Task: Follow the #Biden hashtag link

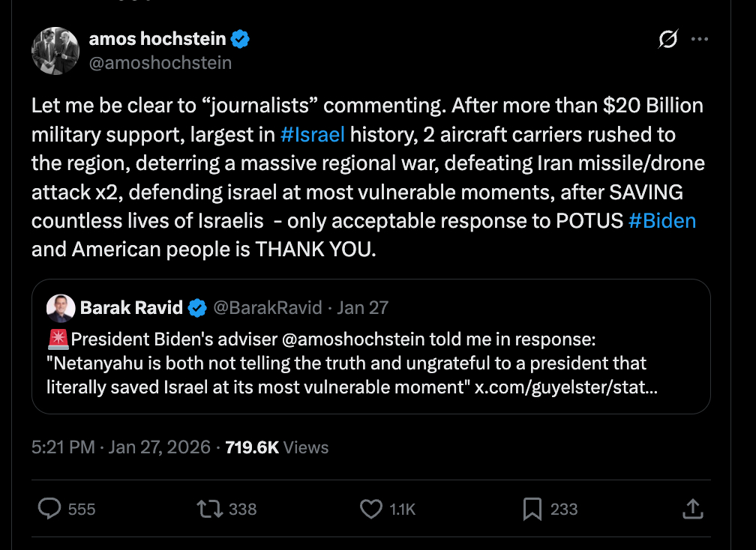Action: point(662,221)
